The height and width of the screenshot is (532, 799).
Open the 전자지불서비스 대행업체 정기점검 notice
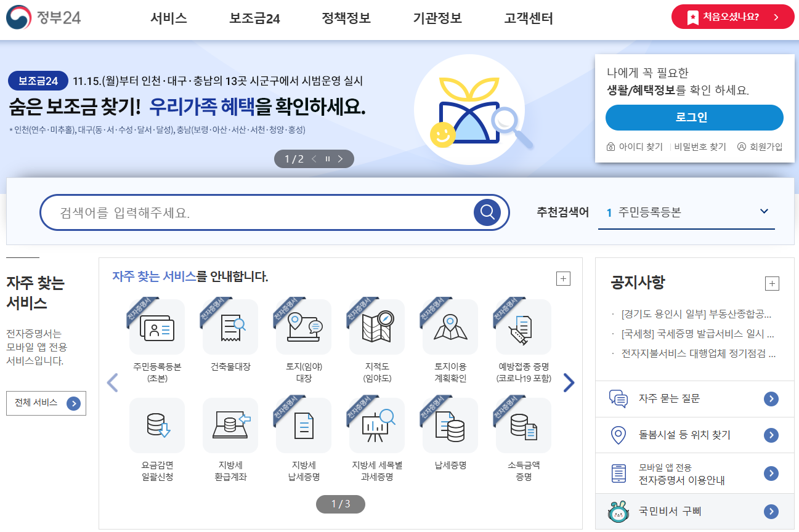(699, 353)
